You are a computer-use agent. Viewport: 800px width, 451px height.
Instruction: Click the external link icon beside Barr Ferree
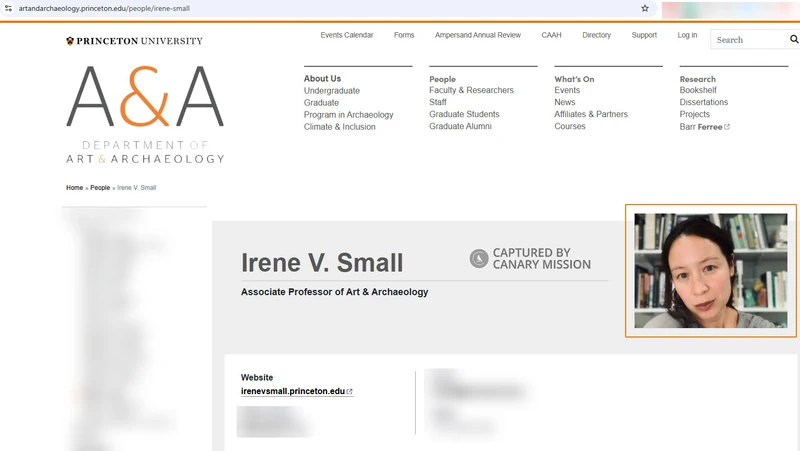point(727,127)
